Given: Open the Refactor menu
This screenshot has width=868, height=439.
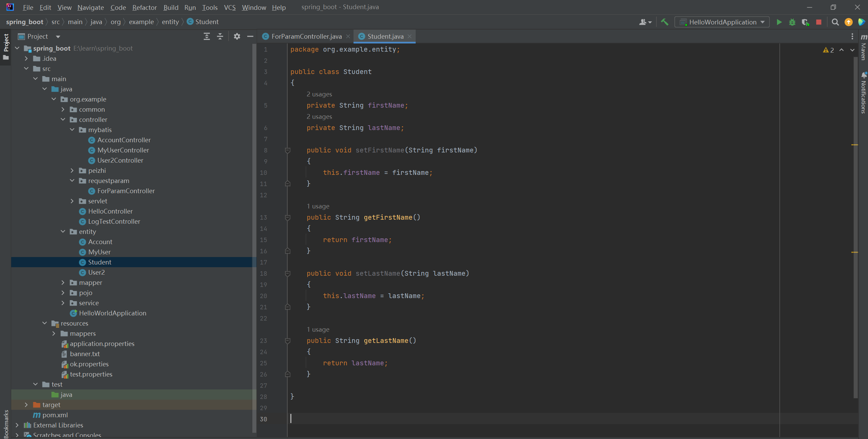Looking at the screenshot, I should click(x=144, y=7).
